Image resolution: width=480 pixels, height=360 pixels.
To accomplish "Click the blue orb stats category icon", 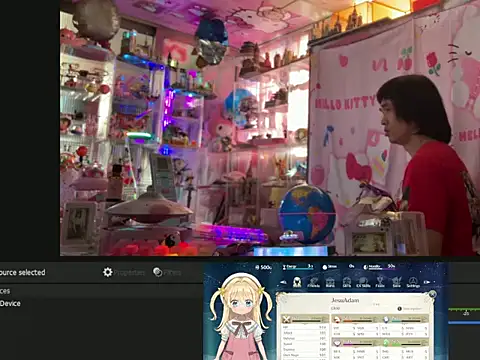I will coord(386,319).
